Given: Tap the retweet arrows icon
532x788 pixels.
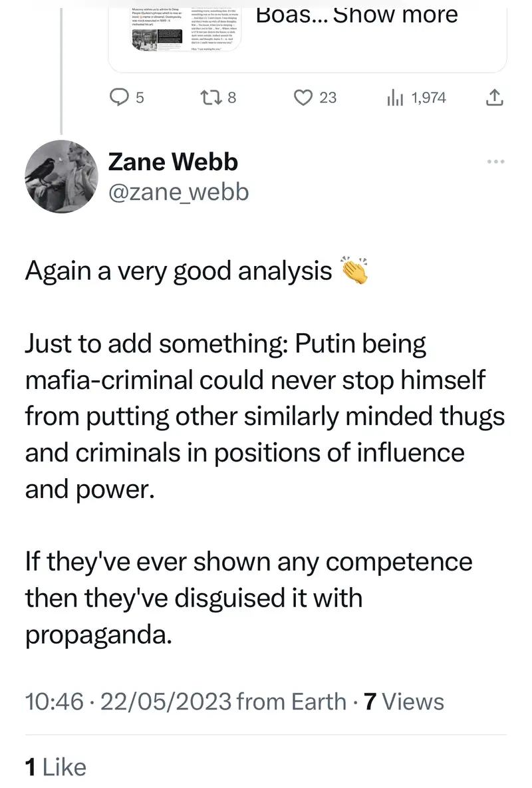Looking at the screenshot, I should 209,98.
